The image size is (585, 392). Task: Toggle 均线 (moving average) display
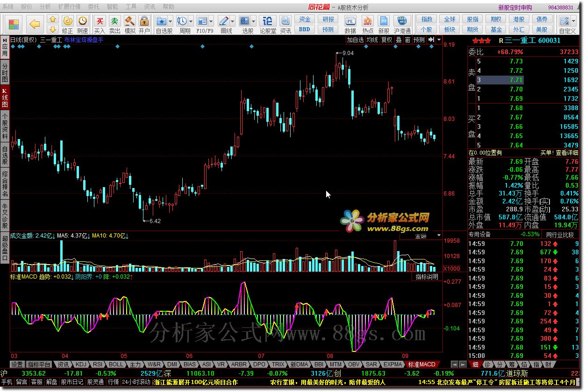[372, 40]
